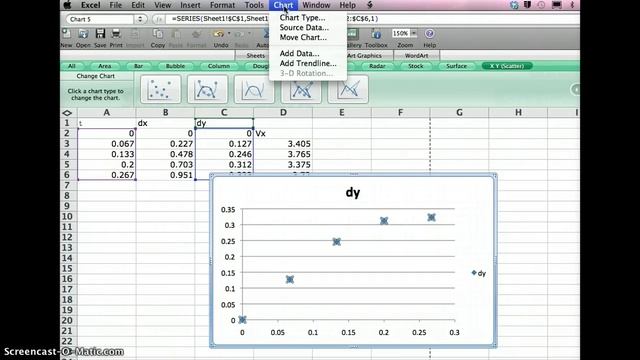The width and height of the screenshot is (640, 360).
Task: Open the View menu
Action: (x=162, y=5)
